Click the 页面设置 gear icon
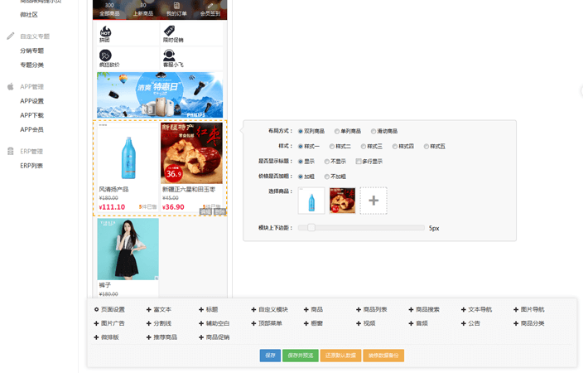This screenshot has width=588, height=373. coord(97,309)
